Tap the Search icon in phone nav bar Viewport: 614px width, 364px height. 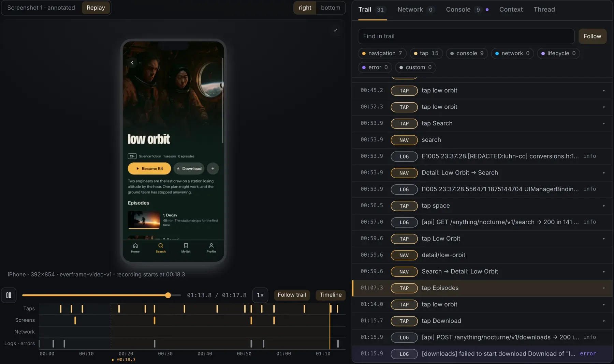[161, 248]
